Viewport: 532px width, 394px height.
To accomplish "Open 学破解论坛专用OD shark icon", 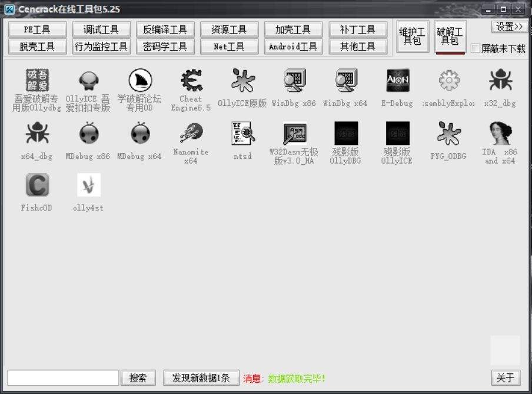I will click(140, 81).
